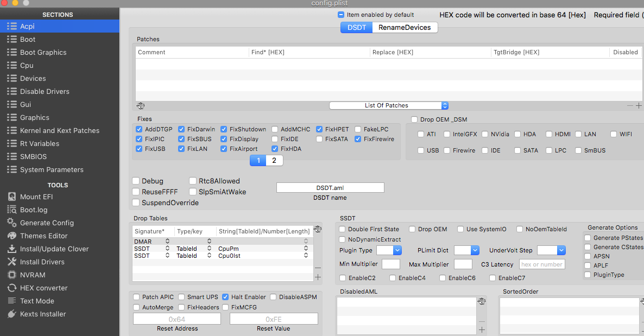644x336 pixels.
Task: Enable the AddMCHC fix
Action: (x=275, y=129)
